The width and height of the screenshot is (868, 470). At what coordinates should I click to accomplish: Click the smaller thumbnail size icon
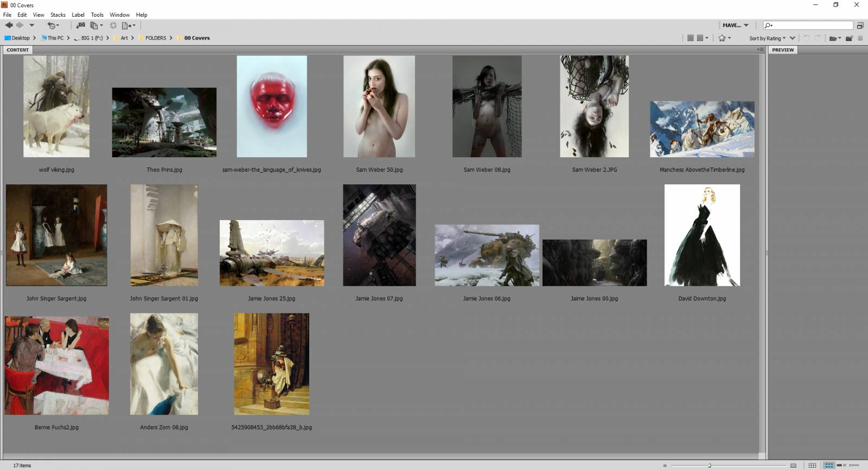point(665,466)
